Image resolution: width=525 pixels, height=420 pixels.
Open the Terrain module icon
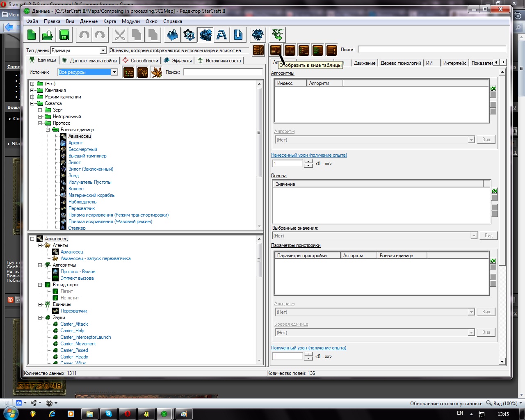click(173, 35)
